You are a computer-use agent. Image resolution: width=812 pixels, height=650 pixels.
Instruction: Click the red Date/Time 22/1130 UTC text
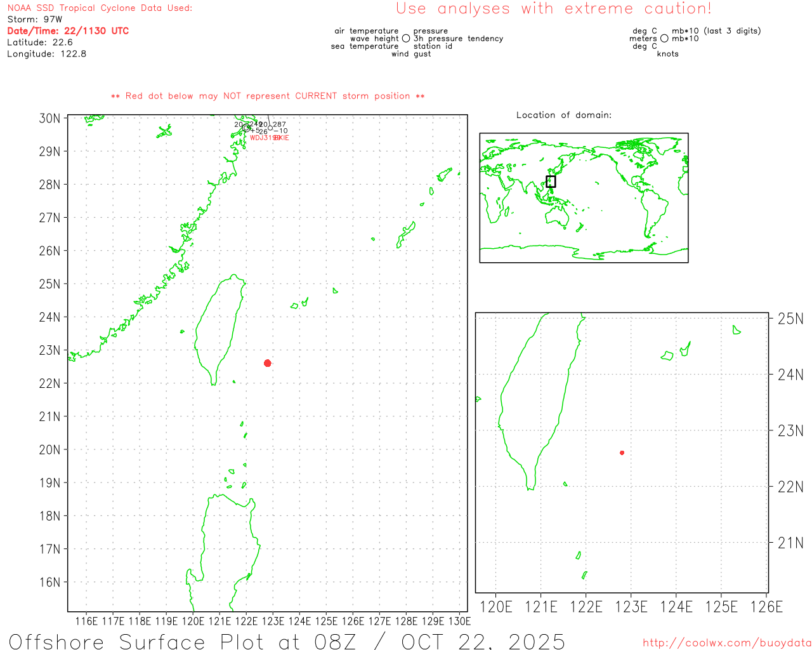[68, 31]
